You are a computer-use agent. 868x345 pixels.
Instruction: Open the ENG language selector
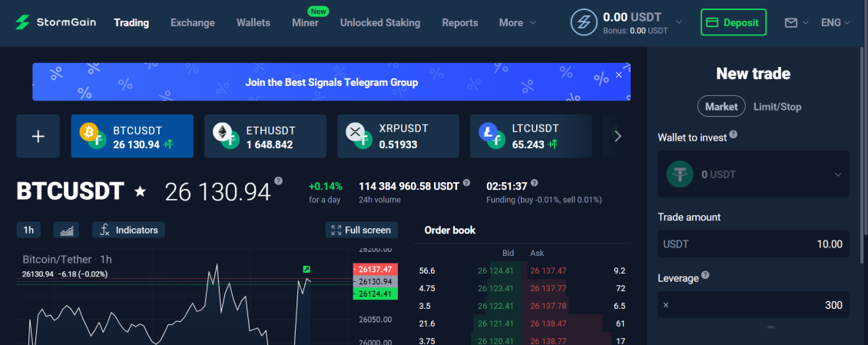835,23
